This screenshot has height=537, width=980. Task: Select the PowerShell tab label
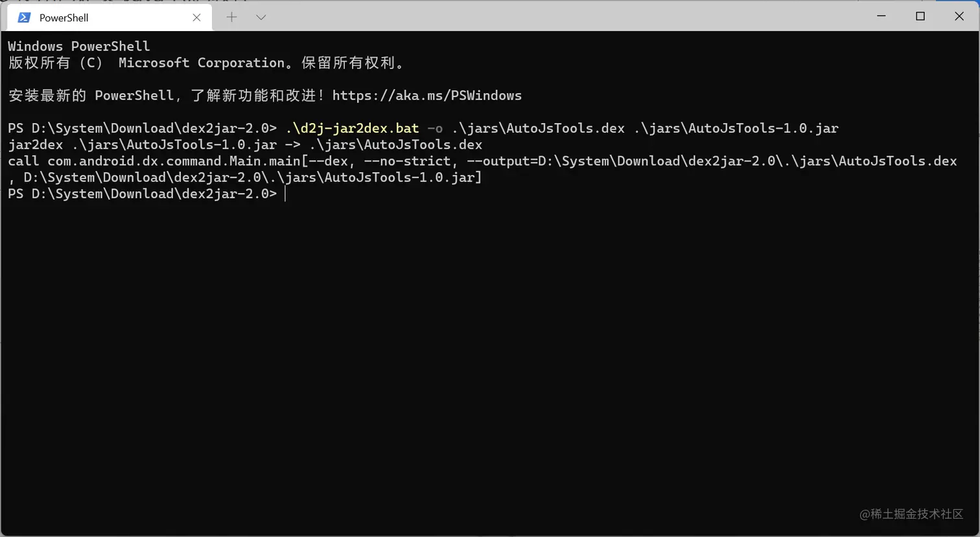(x=64, y=17)
